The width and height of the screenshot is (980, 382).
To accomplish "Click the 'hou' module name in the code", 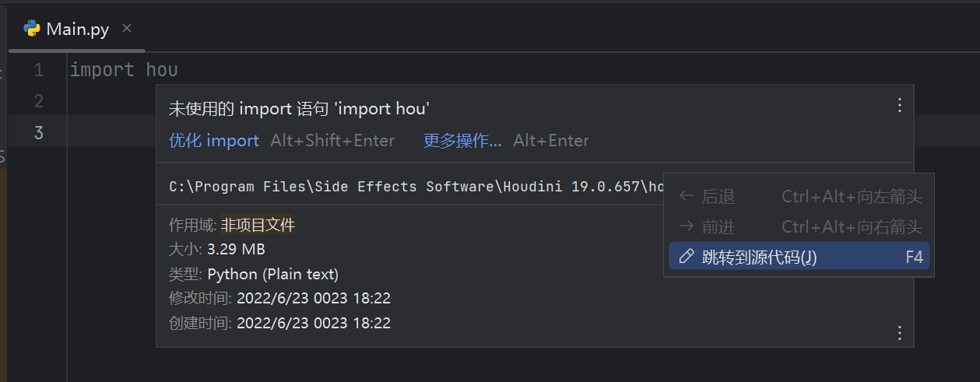I will tap(162, 70).
